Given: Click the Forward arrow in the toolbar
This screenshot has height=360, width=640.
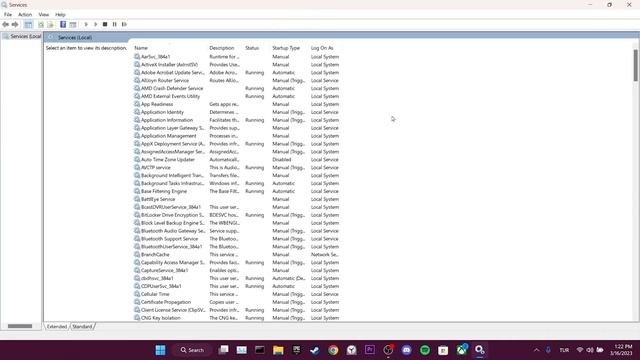Looking at the screenshot, I should click(15, 24).
